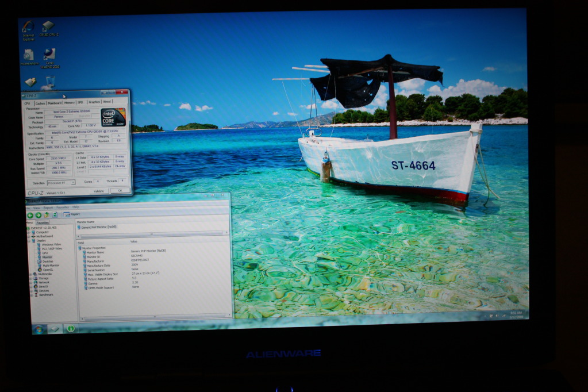The image size is (588, 392).
Task: Select the CPU tab in CPU-Z
Action: pyautogui.click(x=28, y=103)
